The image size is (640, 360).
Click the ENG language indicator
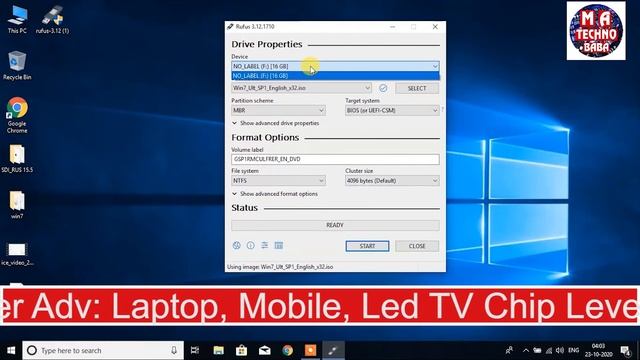pyautogui.click(x=573, y=350)
